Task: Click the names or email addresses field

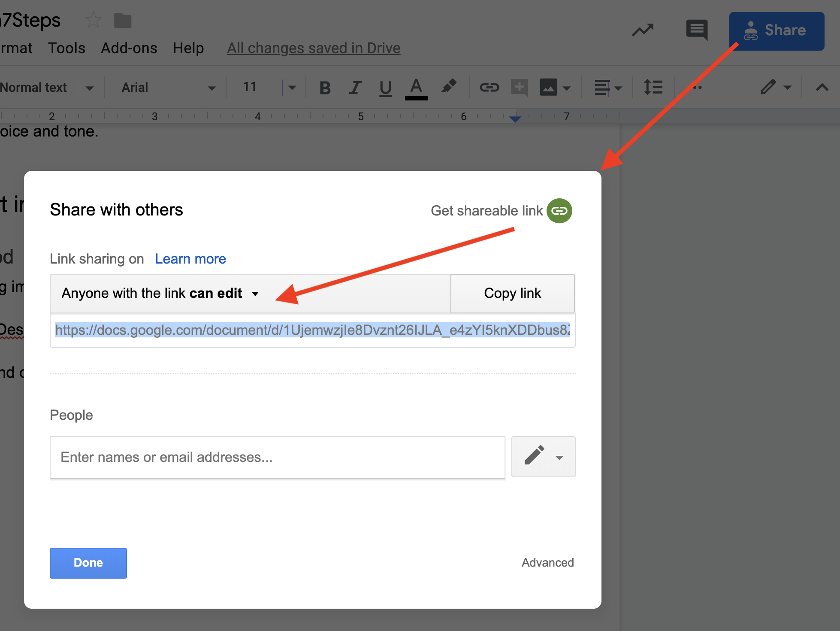Action: pyautogui.click(x=278, y=458)
